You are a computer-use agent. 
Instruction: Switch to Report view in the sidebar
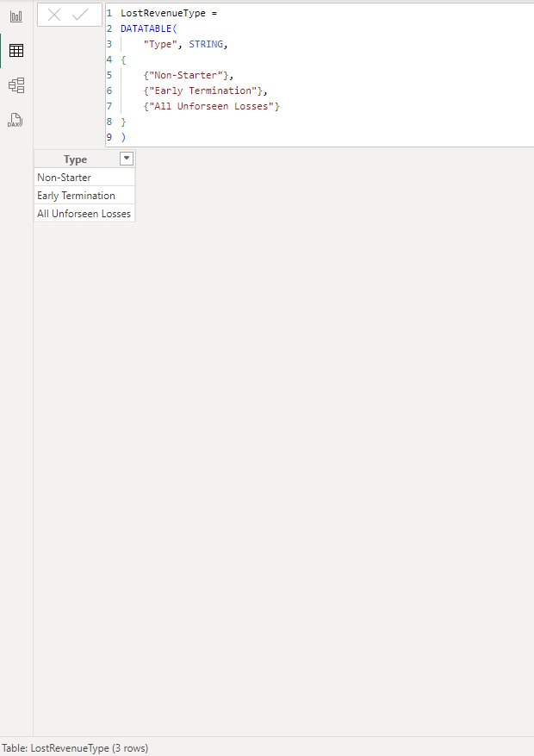pos(16,16)
